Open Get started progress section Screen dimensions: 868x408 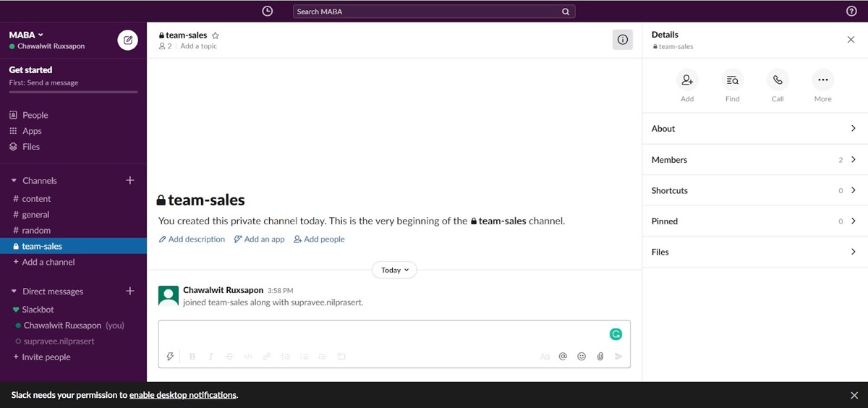(73, 80)
